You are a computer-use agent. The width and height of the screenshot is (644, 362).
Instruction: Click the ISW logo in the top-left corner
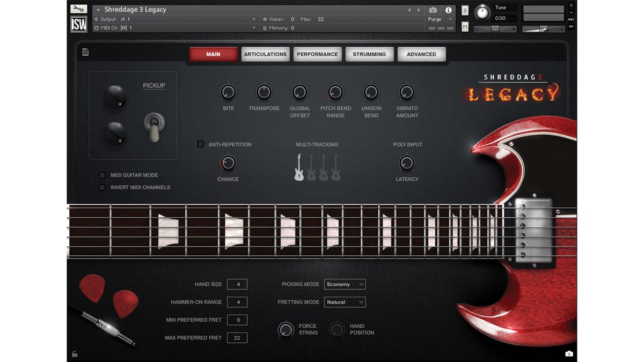78,24
